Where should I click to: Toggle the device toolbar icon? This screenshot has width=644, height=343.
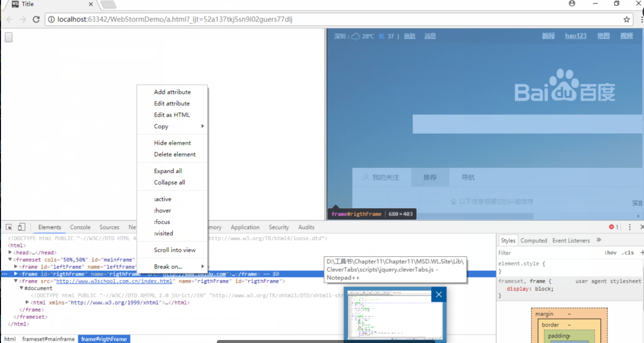pyautogui.click(x=21, y=227)
